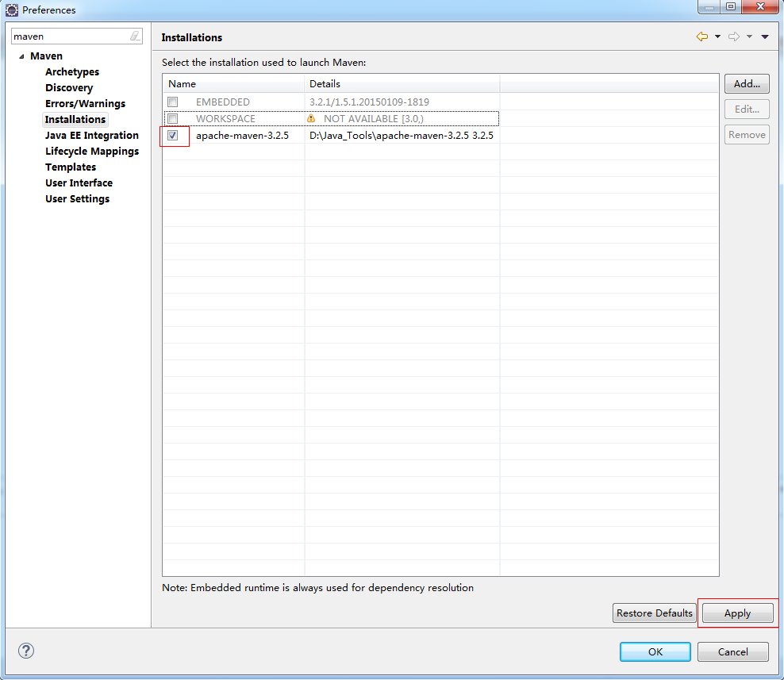Click the forward navigation arrow icon
Viewport: 784px width, 680px height.
pos(734,36)
